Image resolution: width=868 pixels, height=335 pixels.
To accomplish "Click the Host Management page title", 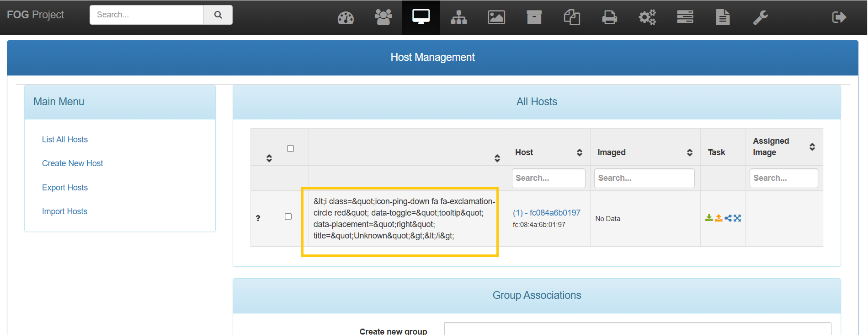I will [432, 57].
